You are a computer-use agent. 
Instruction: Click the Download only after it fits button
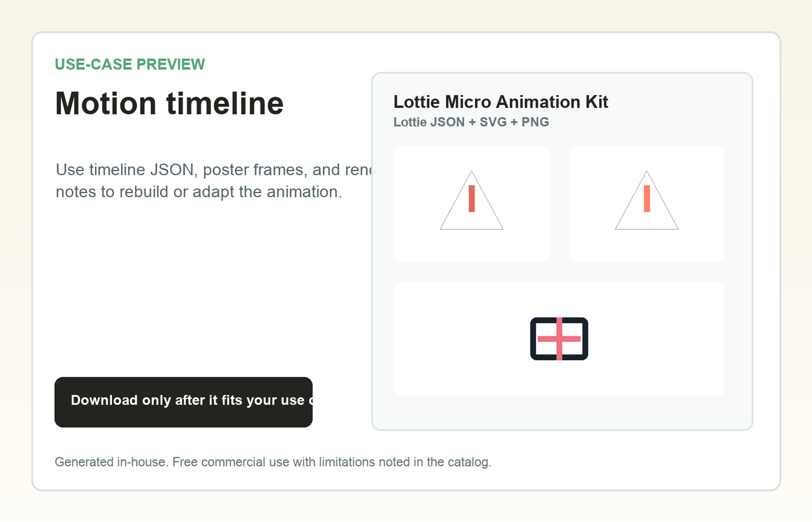tap(183, 402)
